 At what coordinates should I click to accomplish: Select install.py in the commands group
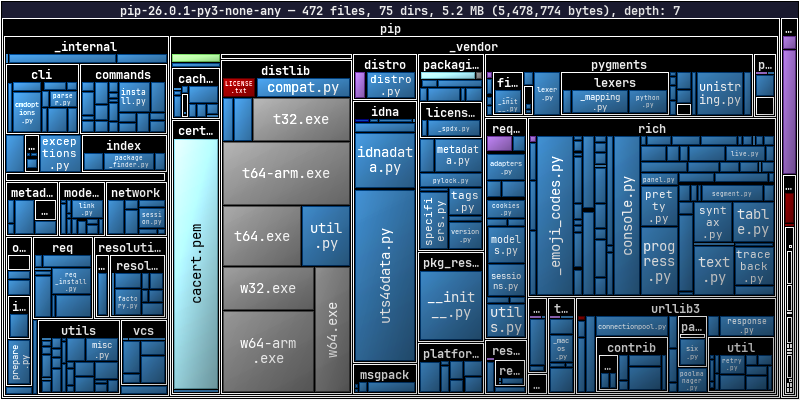pos(134,97)
